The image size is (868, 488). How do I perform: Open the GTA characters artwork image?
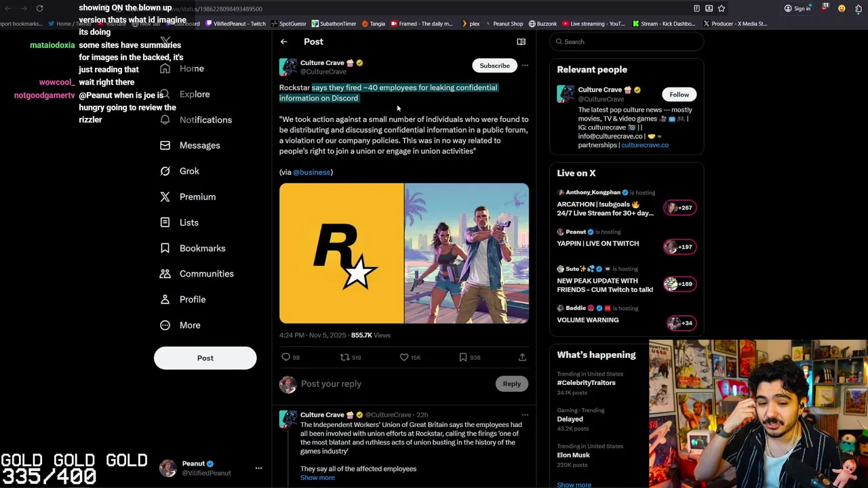click(x=467, y=253)
